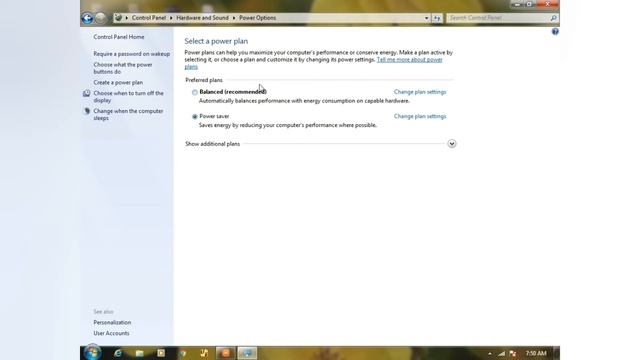Open Personalization under See also
The height and width of the screenshot is (360, 640).
(112, 322)
